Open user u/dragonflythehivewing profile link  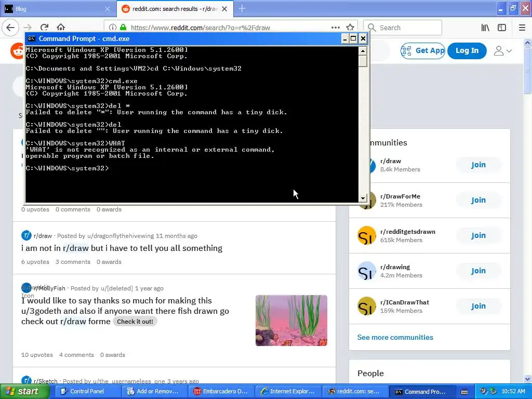[x=121, y=236]
